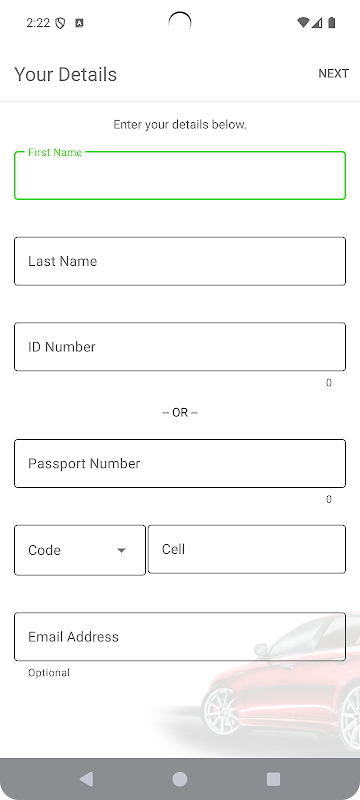Focus the First Name input field
This screenshot has width=360, height=800.
180,175
